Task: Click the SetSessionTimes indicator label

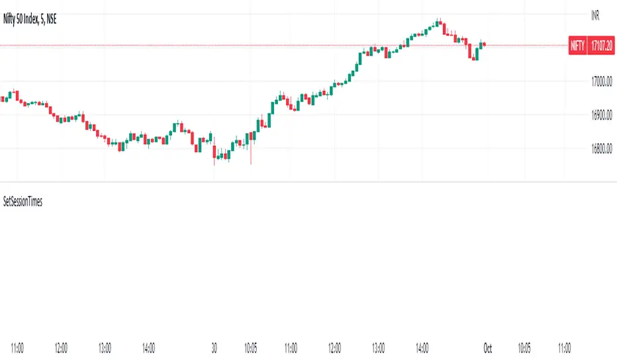Action: click(x=23, y=203)
